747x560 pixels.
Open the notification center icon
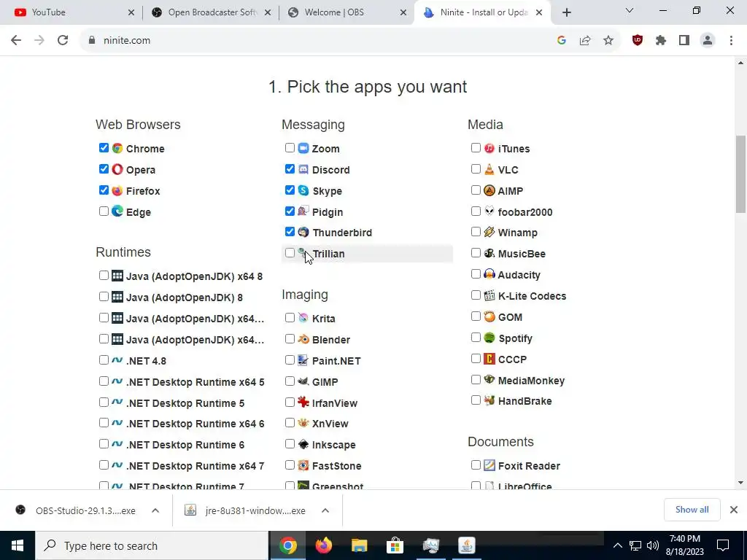(x=723, y=545)
